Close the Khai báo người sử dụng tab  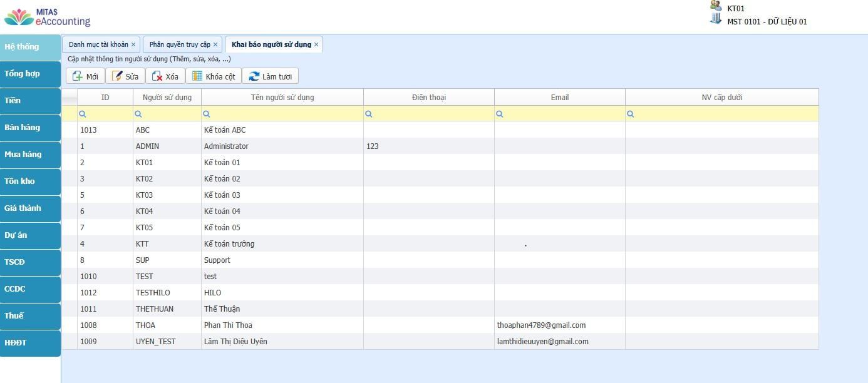click(316, 44)
